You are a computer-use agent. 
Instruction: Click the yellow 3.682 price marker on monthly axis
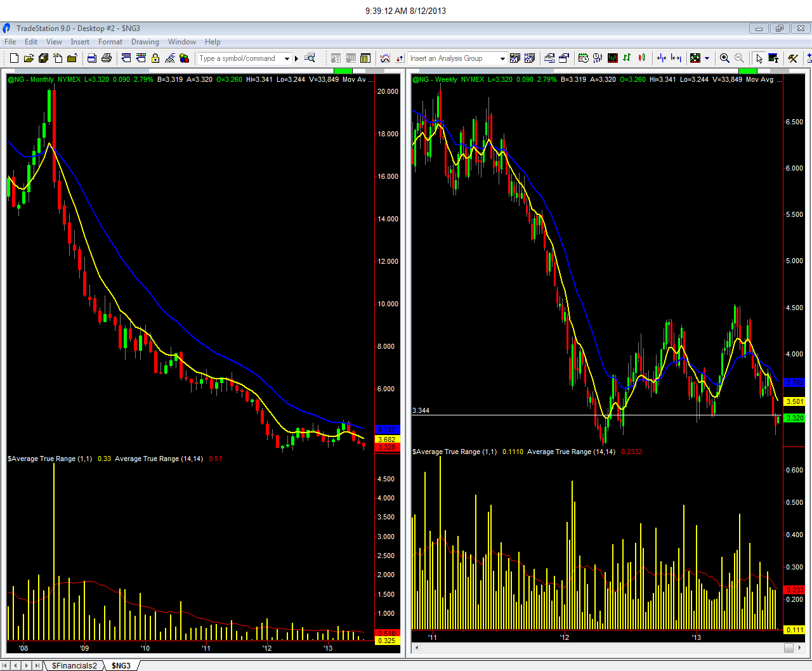[387, 439]
